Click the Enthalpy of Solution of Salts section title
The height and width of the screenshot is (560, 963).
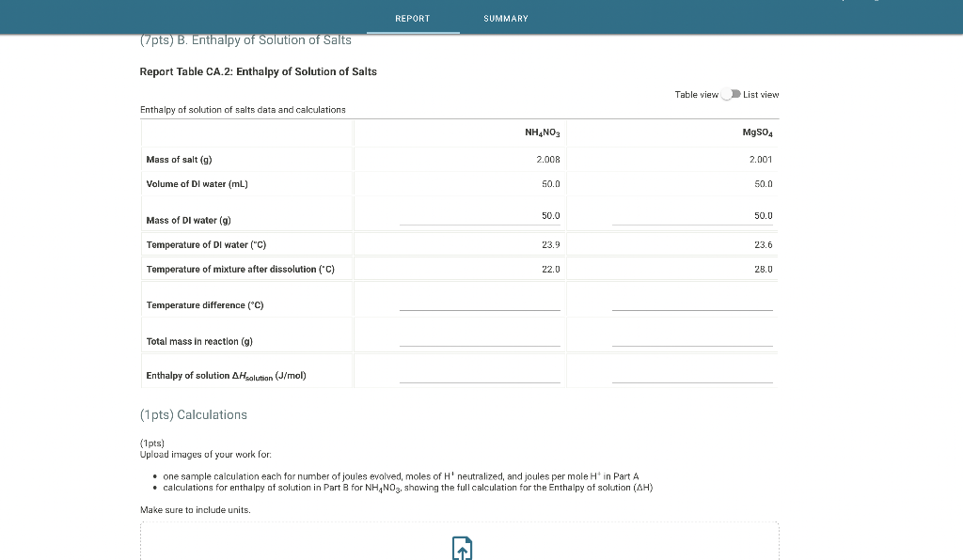pyautogui.click(x=245, y=39)
